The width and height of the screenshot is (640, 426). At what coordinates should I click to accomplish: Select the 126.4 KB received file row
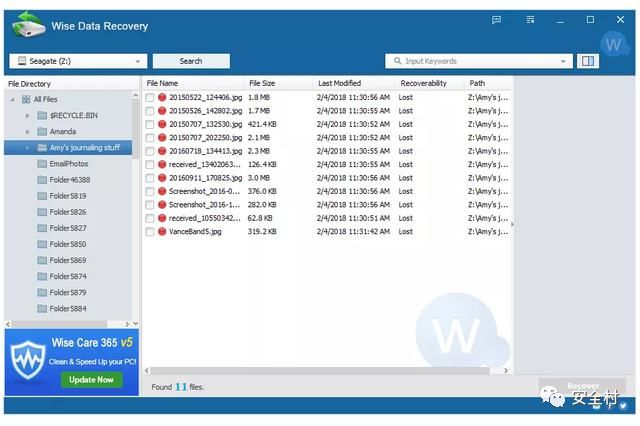tap(327, 164)
